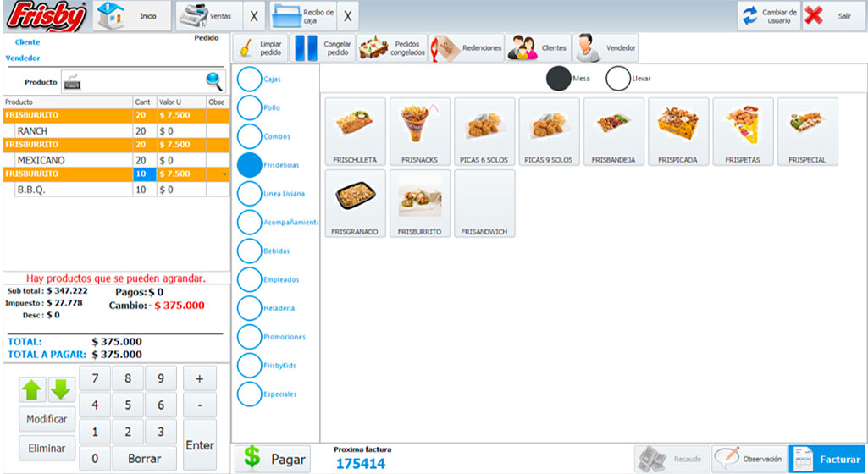Select the Cajas category
Image resolution: width=868 pixels, height=474 pixels.
(259, 79)
